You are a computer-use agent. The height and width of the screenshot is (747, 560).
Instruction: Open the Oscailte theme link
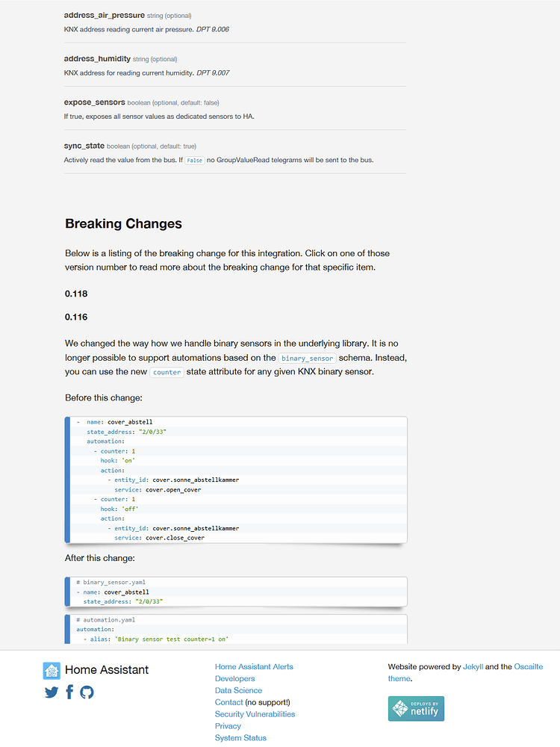pos(529,666)
